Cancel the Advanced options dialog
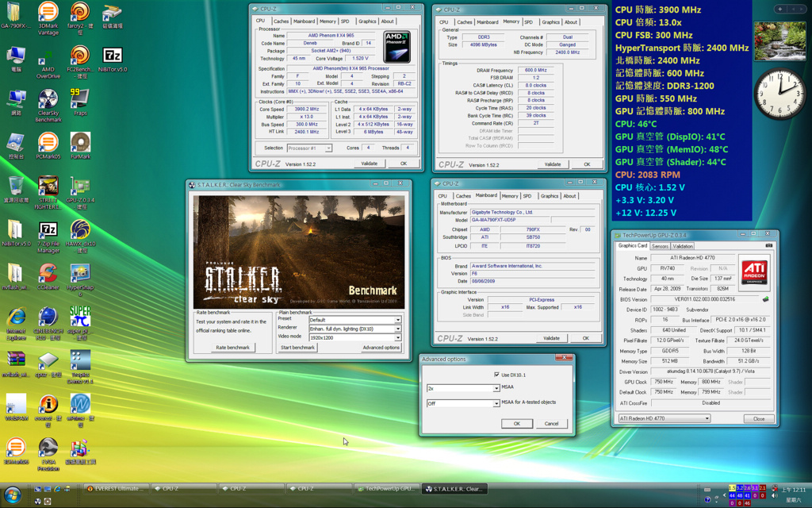Image resolution: width=812 pixels, height=508 pixels. [x=552, y=424]
